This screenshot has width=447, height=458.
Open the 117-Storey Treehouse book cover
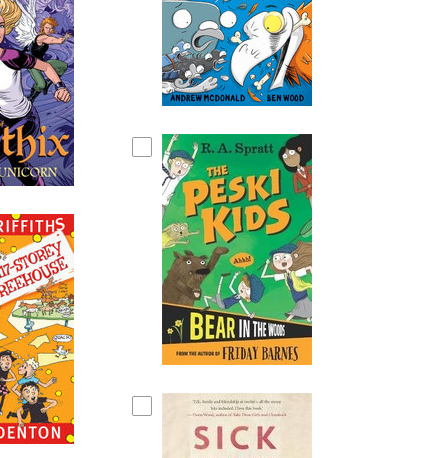pos(37,329)
